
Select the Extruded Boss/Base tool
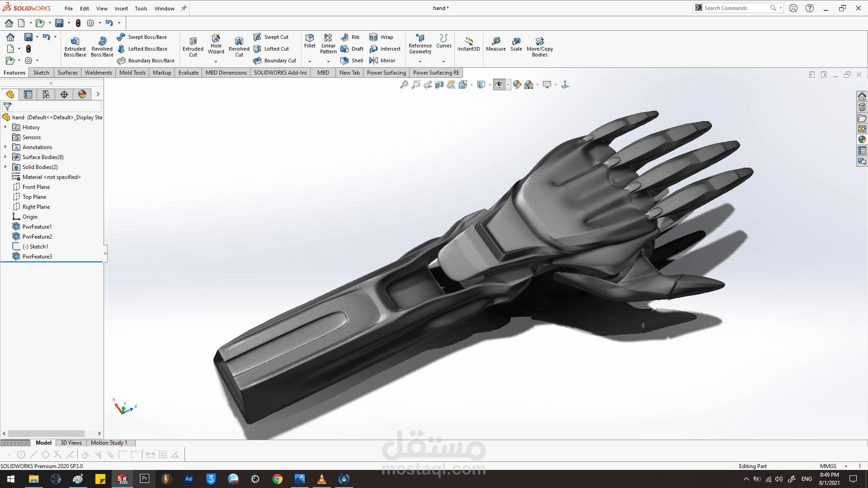[75, 46]
